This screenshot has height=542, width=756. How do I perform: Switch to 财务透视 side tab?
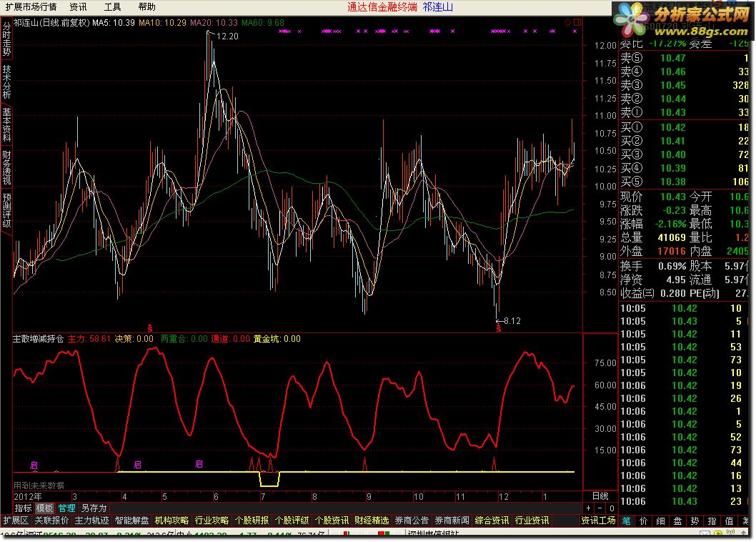point(6,167)
